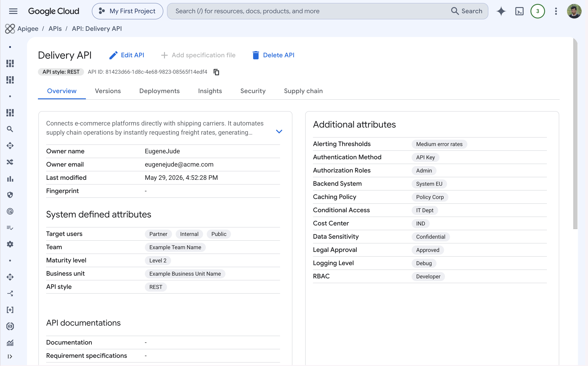Click the 'API style: REST' chip under the title

(61, 72)
